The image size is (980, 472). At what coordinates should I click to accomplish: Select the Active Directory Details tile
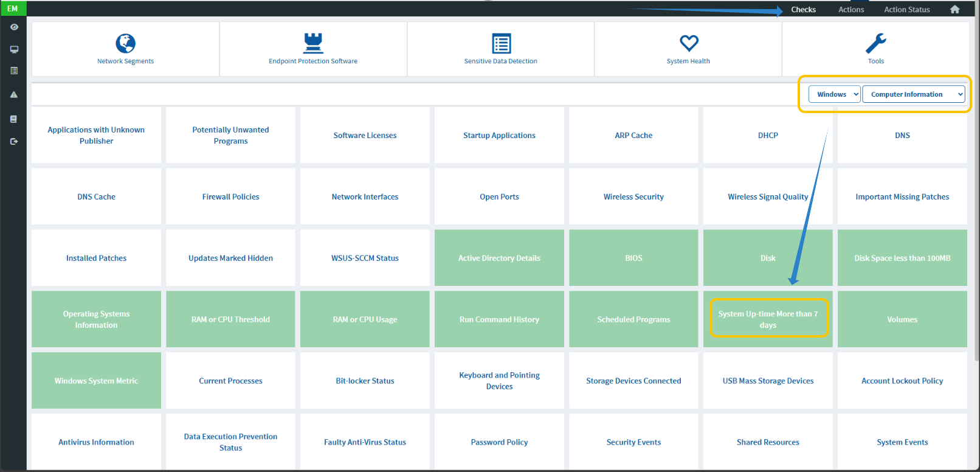click(499, 258)
